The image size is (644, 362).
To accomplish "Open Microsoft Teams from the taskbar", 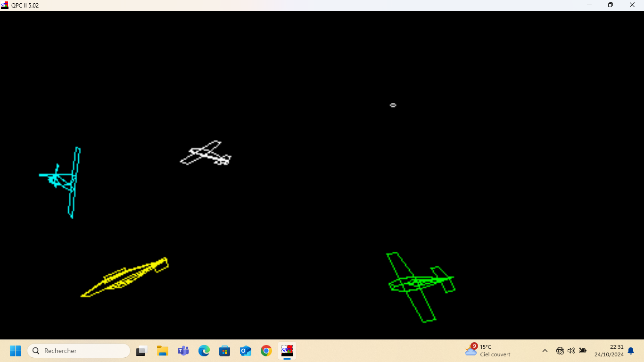I will click(x=183, y=351).
